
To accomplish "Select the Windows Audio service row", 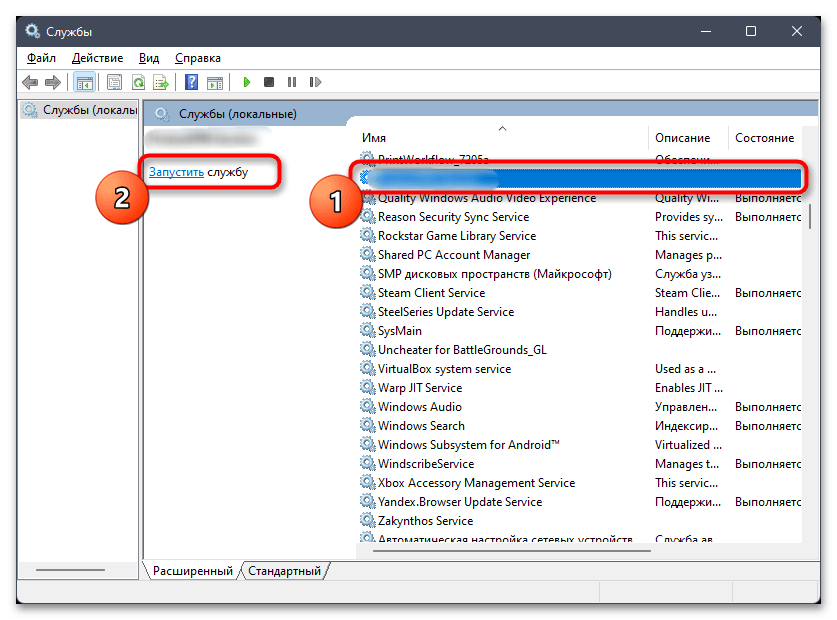I will [419, 407].
